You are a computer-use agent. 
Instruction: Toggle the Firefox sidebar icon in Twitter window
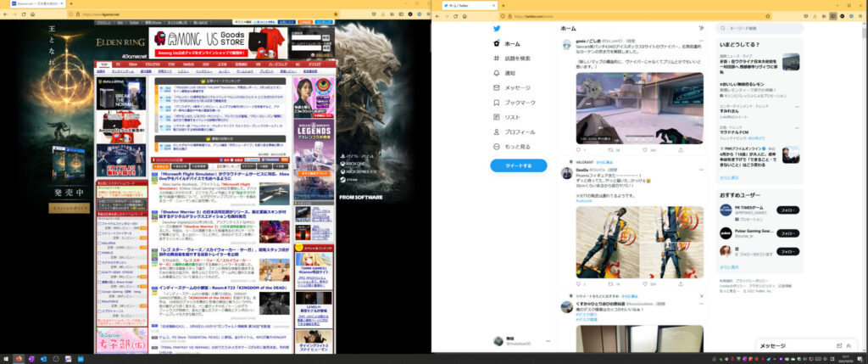pos(834,16)
